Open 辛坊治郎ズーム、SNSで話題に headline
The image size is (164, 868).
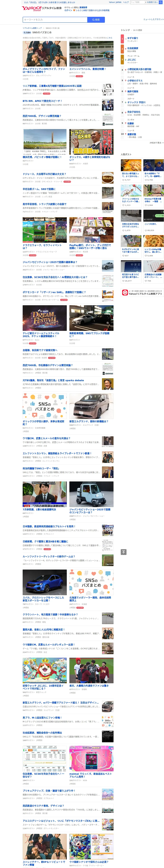[39, 189]
